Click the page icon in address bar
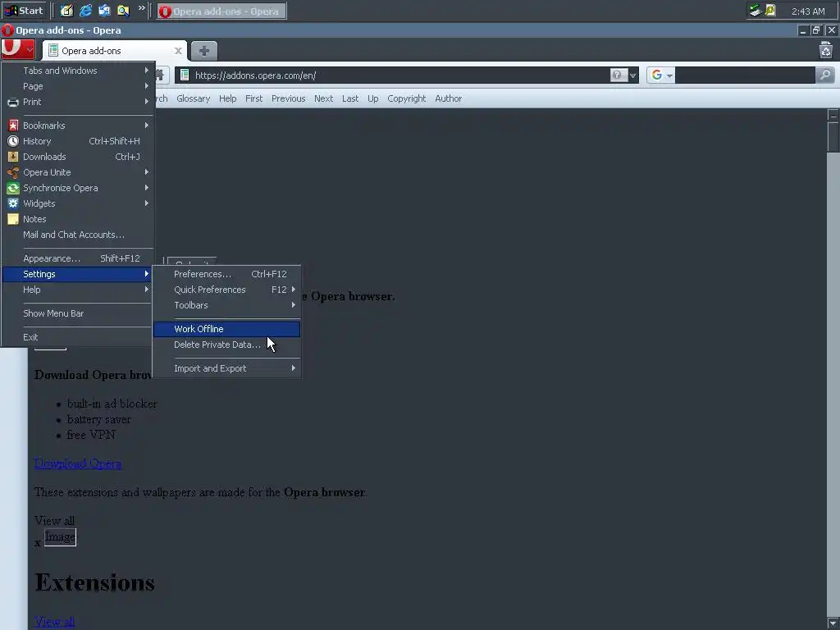840x630 pixels. [185, 75]
